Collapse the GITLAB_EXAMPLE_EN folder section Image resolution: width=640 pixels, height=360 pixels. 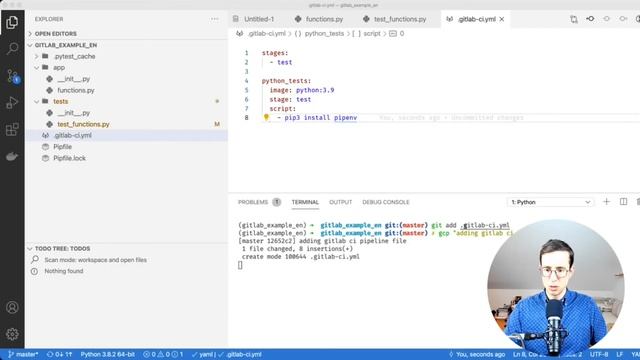tap(127, 45)
